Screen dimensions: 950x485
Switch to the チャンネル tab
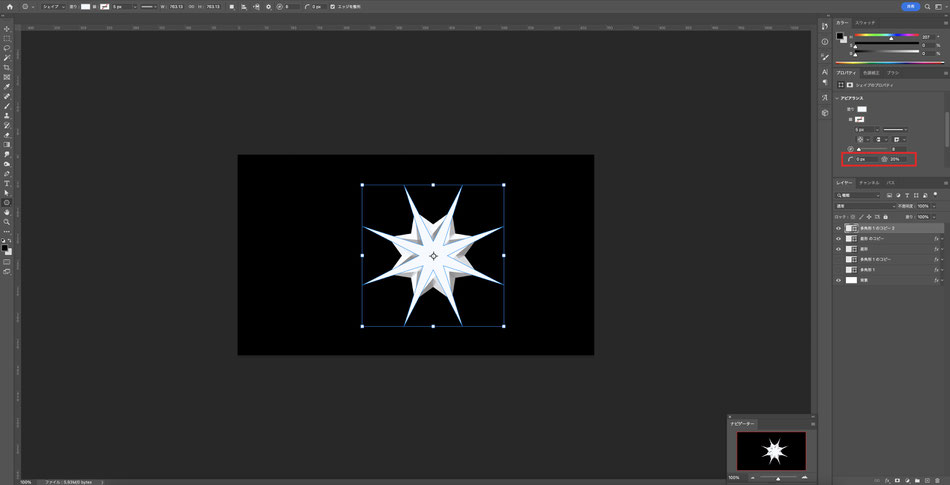(869, 182)
